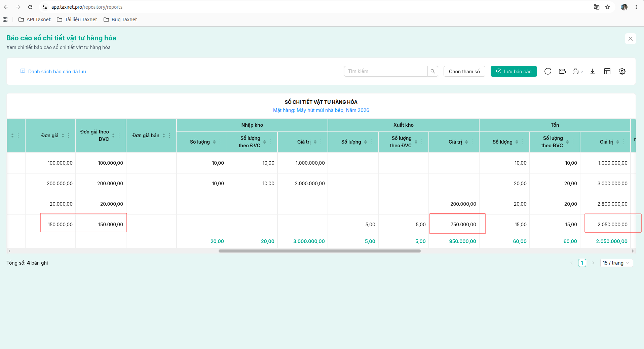
Task: Open the Bug Taxnet bookmark folder
Action: 120,20
